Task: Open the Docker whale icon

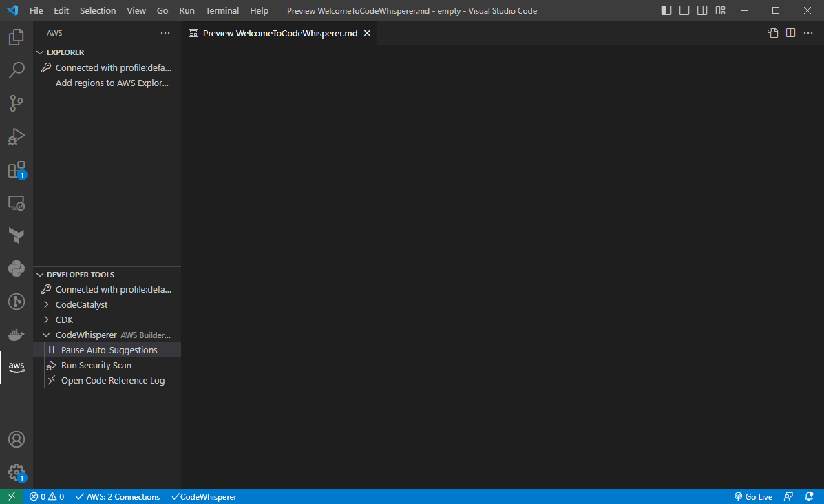Action: click(x=17, y=335)
